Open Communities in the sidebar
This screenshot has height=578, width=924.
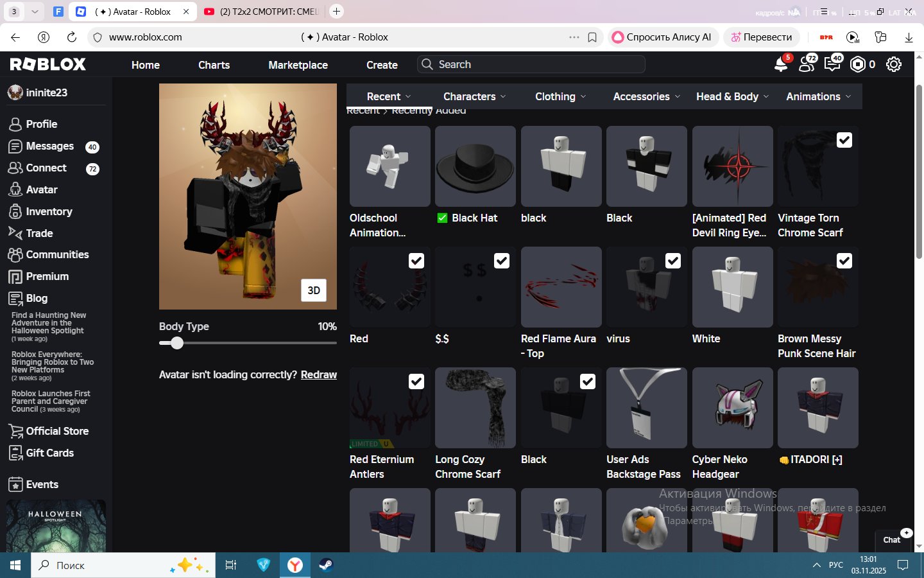tap(57, 254)
